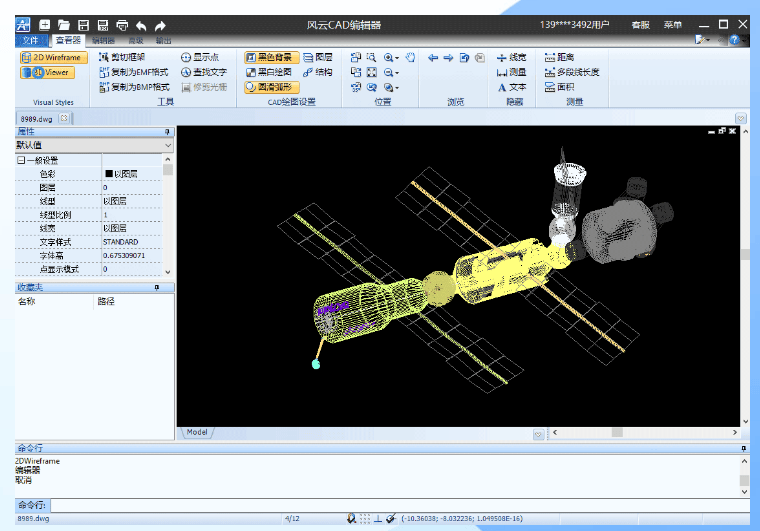Toggle the 黑色背景 (black background) option
760x531 pixels.
(x=270, y=58)
